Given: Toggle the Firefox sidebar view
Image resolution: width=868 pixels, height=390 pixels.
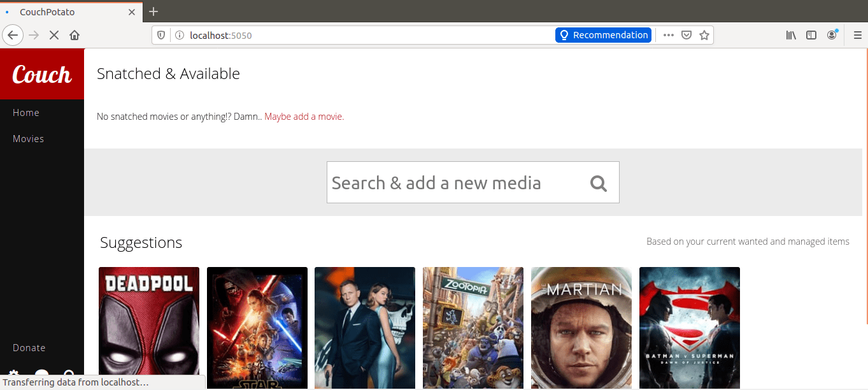Looking at the screenshot, I should click(811, 35).
